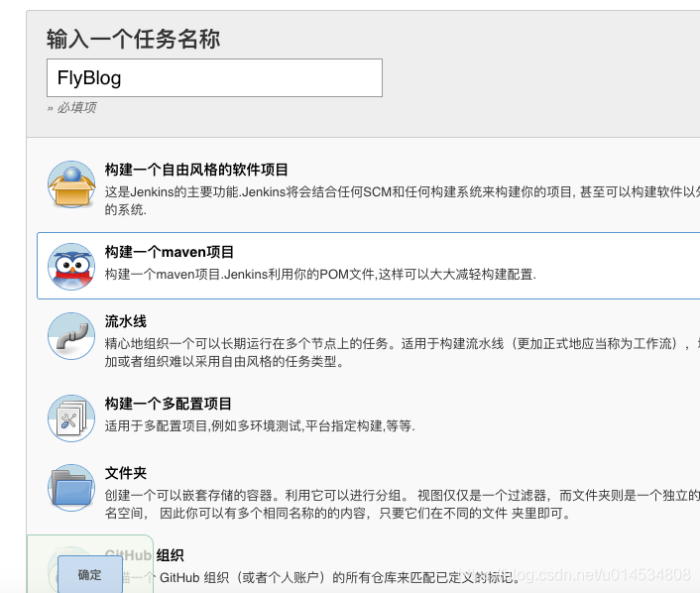
Task: Click the task name input field containing FlyBlog
Action: (x=214, y=77)
